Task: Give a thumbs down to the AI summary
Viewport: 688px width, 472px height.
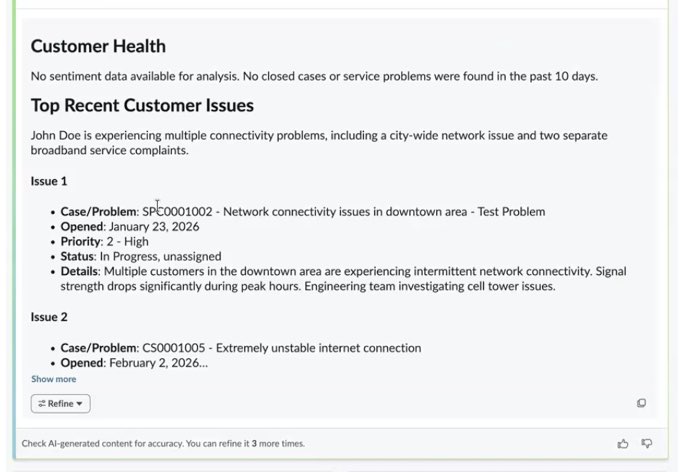Action: point(647,444)
